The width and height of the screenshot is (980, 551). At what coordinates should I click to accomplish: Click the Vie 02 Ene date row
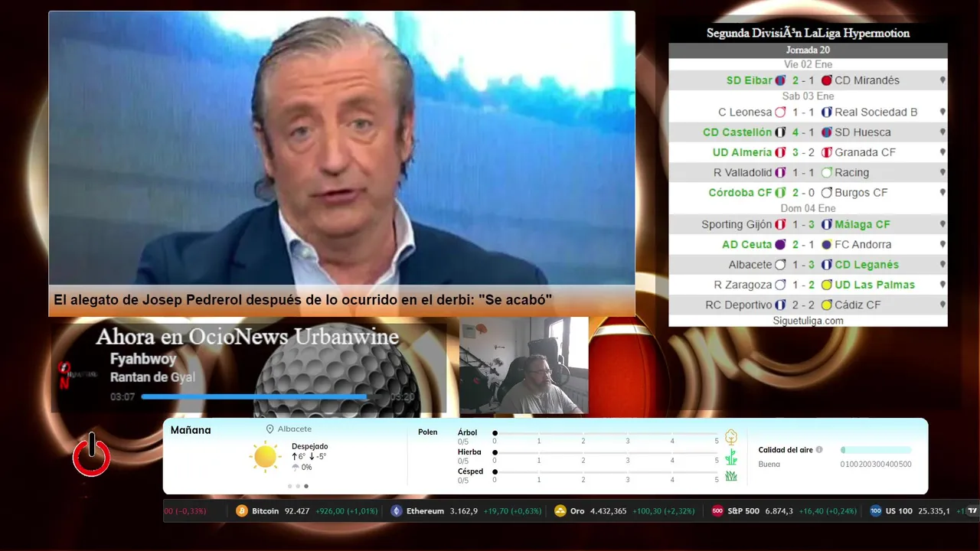tap(808, 64)
